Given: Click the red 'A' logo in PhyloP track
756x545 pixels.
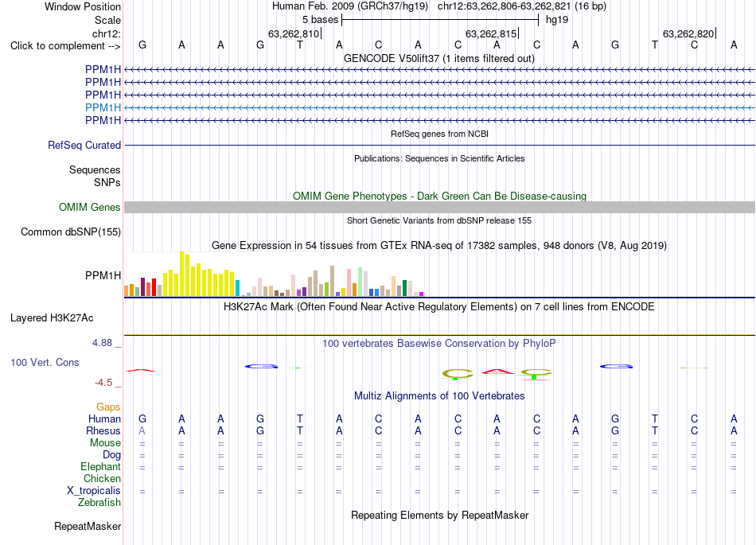Looking at the screenshot, I should [497, 371].
